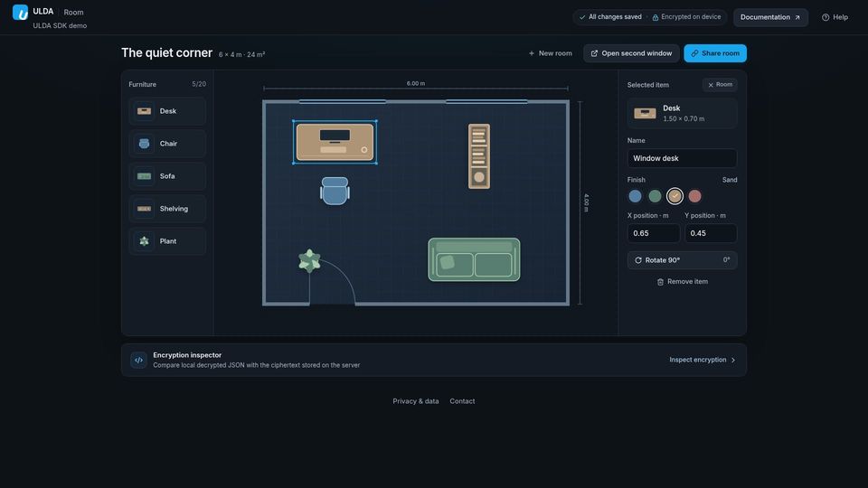Expand Inspect encryption
Screen dimensions: 868x488
click(x=702, y=360)
